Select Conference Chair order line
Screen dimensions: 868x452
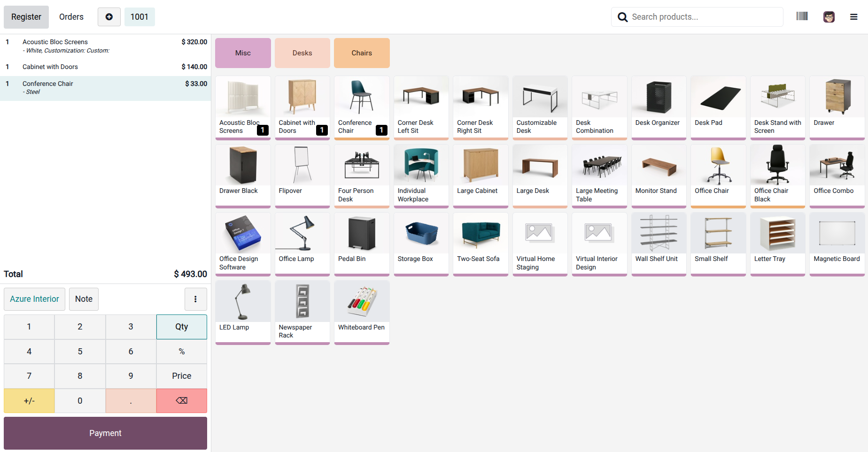[x=105, y=88]
